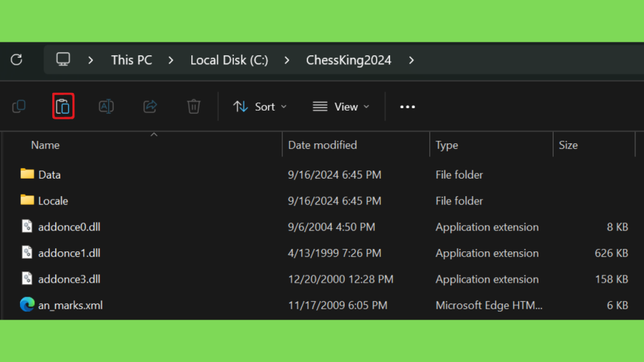Click ChessKing2024 in the breadcrumb path
Image resolution: width=644 pixels, height=362 pixels.
point(348,60)
